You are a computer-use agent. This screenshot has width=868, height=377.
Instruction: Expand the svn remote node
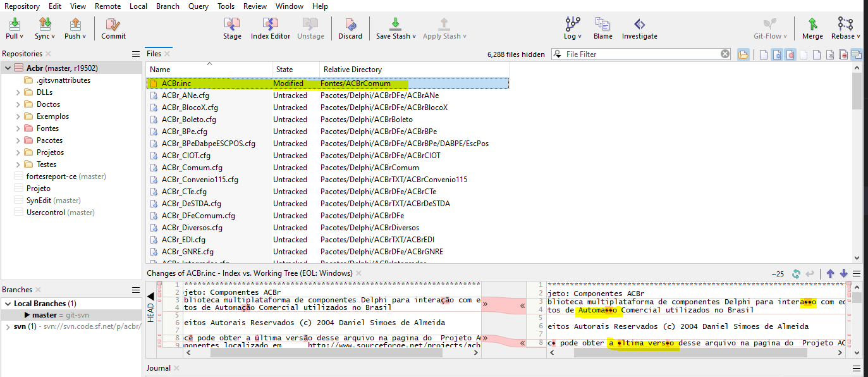[8, 326]
